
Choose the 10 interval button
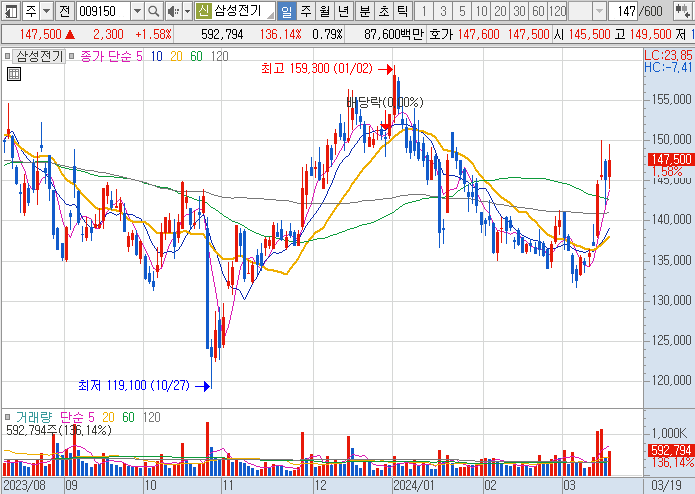[x=481, y=11]
